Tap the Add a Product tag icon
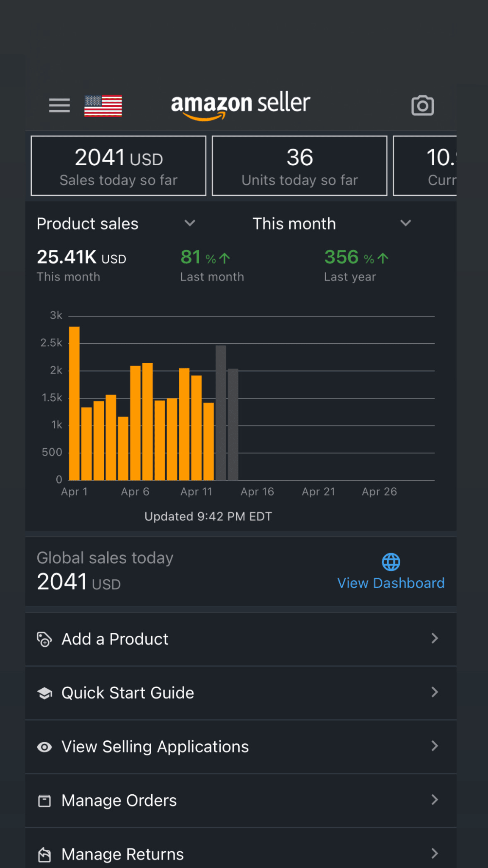The height and width of the screenshot is (868, 488). 44,639
